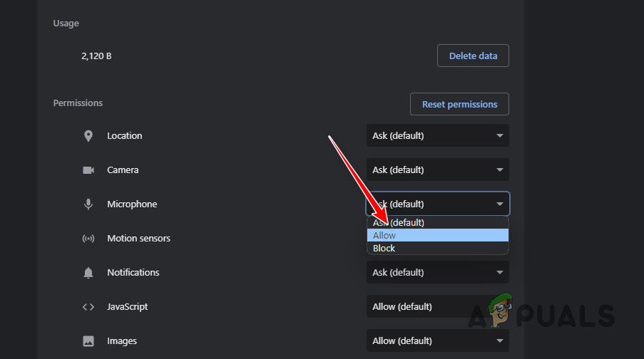Screen dimensions: 644x359
Task: Click the Notifications bell icon
Action: [x=88, y=273]
